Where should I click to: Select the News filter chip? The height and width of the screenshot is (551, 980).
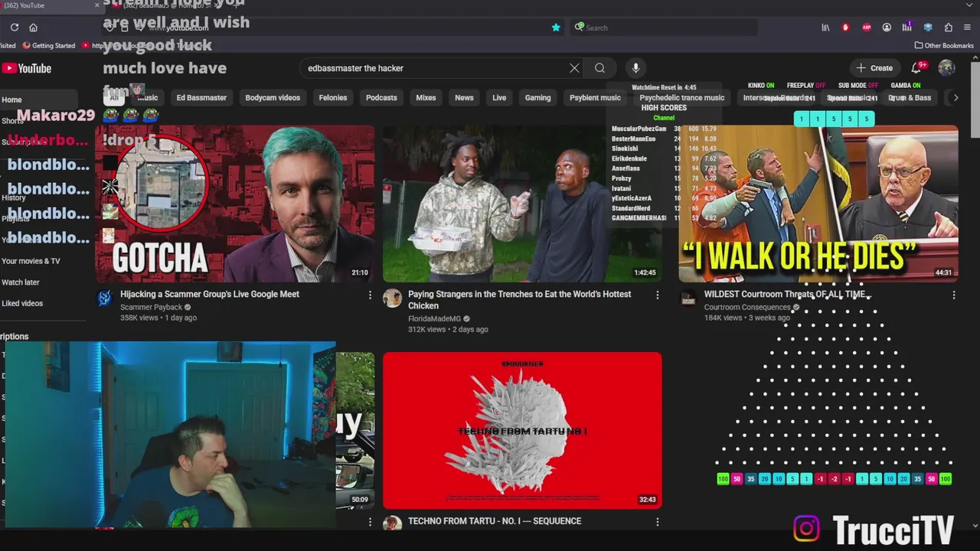point(464,98)
